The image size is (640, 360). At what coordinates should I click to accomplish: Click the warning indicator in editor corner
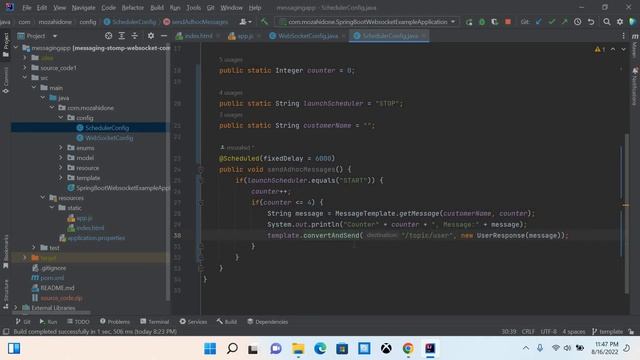(600, 49)
